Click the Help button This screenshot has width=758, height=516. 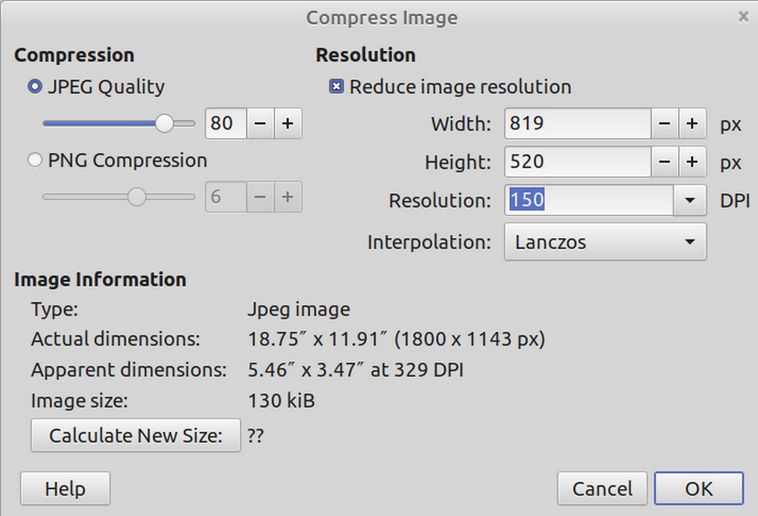coord(65,489)
